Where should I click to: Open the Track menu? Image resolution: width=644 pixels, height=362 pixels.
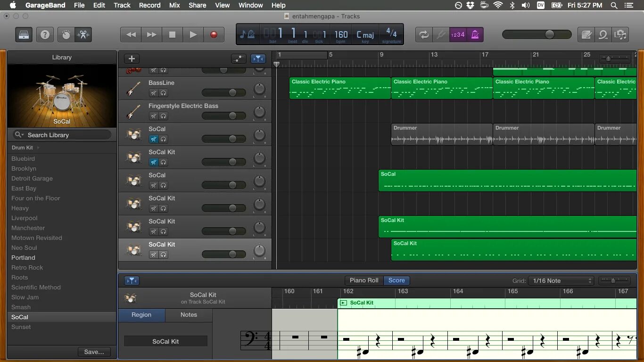122,5
